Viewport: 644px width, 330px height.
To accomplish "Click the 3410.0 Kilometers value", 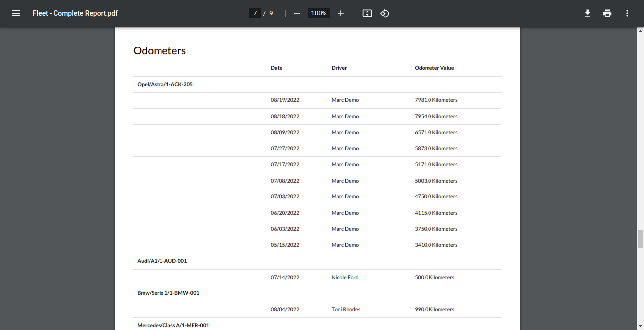I will [436, 245].
